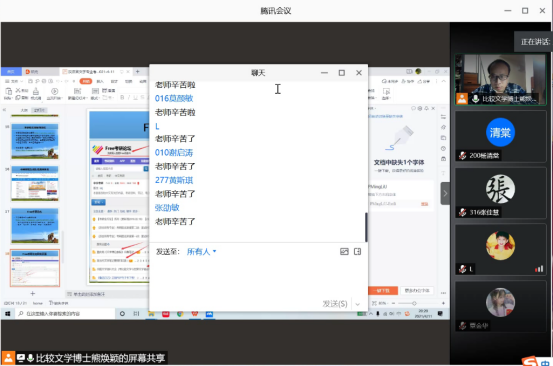Open the 所有人 recipient dropdown
This screenshot has height=366, width=553.
pos(201,251)
